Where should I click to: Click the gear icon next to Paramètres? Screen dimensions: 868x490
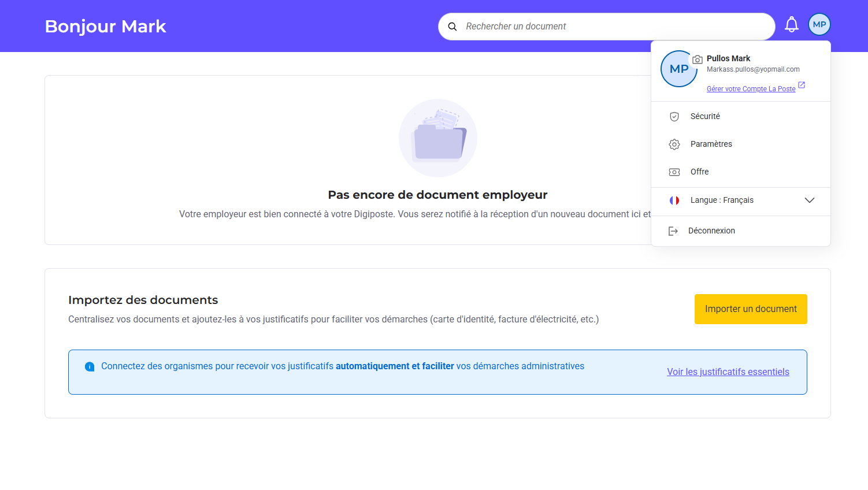click(x=674, y=144)
